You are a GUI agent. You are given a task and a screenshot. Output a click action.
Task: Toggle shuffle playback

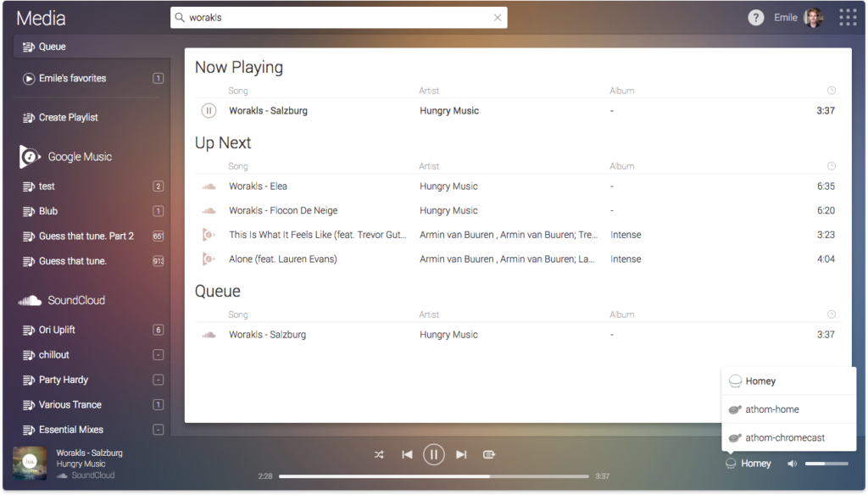379,454
